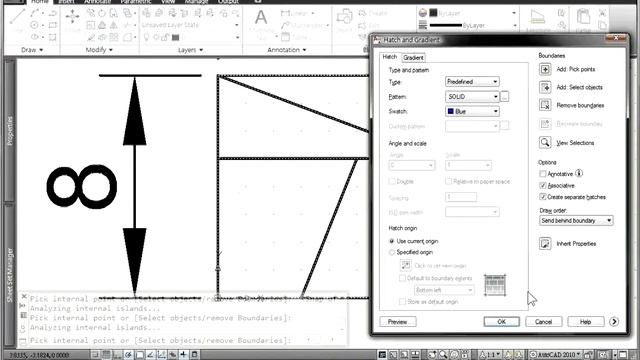The width and height of the screenshot is (640, 360).
Task: Click the Zoom magnifier in status bar
Action: pyautogui.click(x=443, y=355)
